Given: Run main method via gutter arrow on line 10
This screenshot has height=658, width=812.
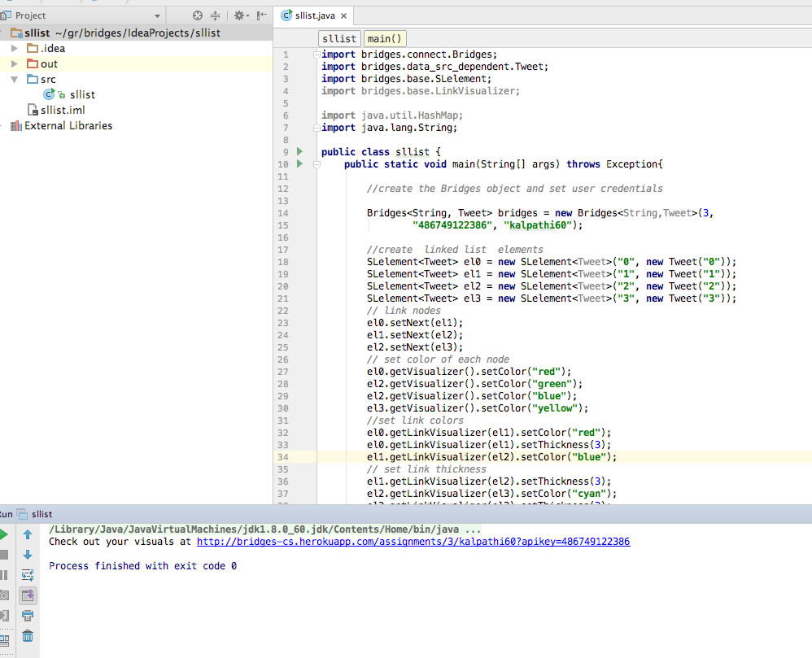Looking at the screenshot, I should click(298, 163).
